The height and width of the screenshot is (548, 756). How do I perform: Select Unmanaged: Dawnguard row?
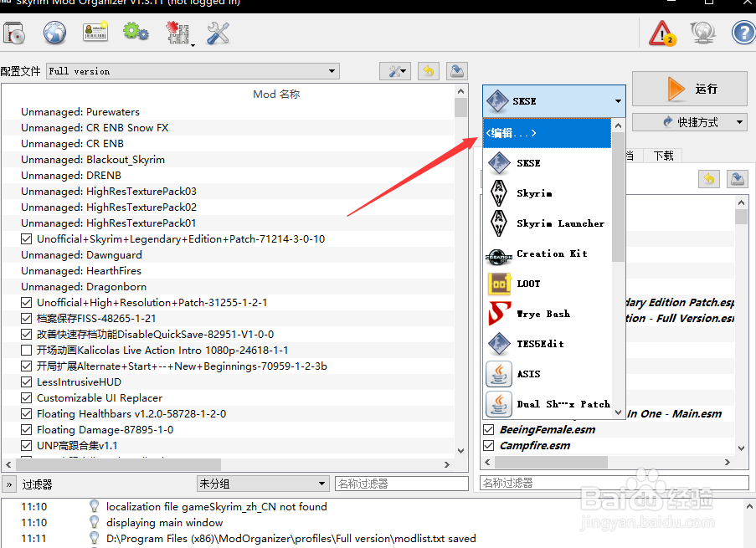point(228,255)
